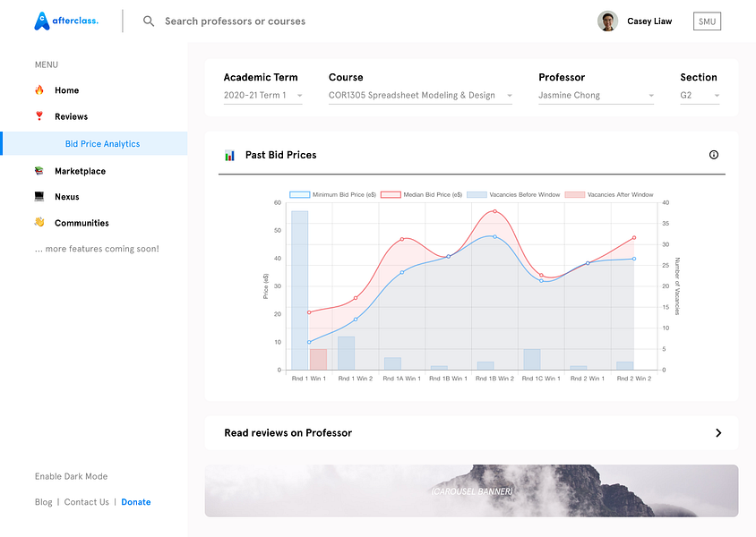Open the Course dropdown
Screen dimensions: 756x537
(x=420, y=96)
